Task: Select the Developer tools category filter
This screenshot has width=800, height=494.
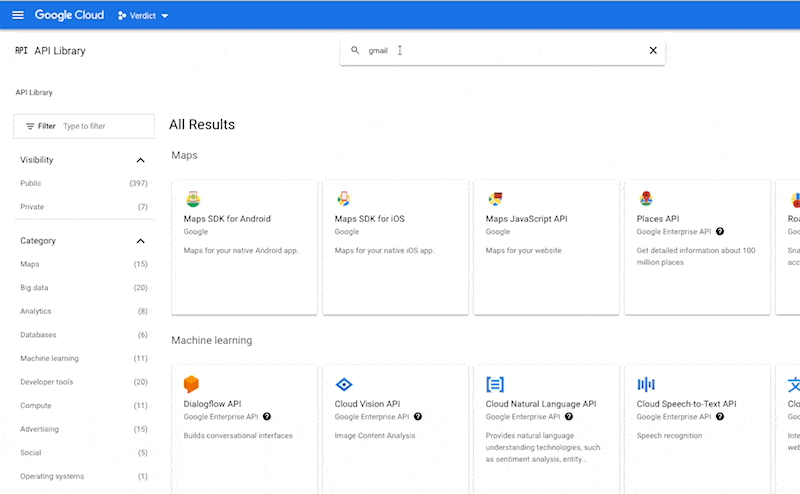Action: [84, 382]
